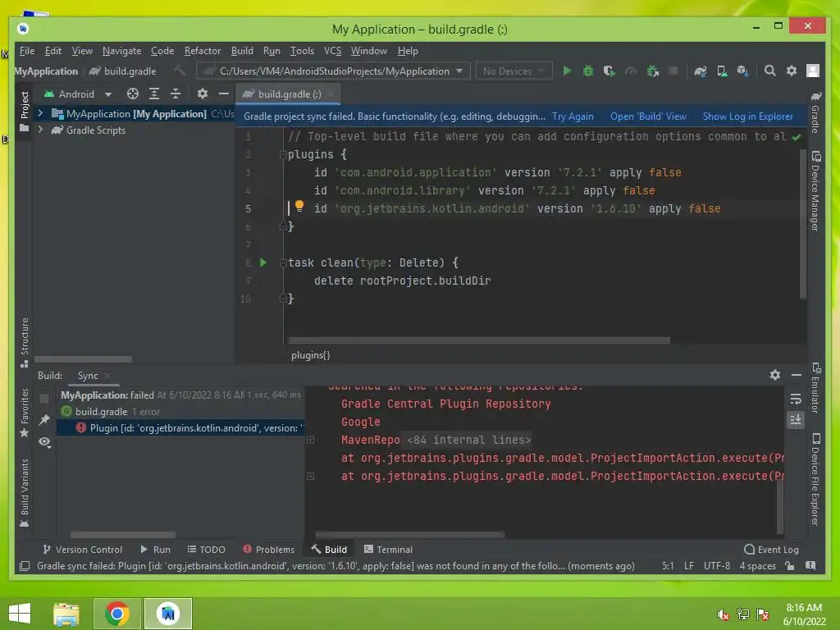Open Attach Debugger to Android Process icon
Screen dimensions: 840x630
tap(652, 71)
